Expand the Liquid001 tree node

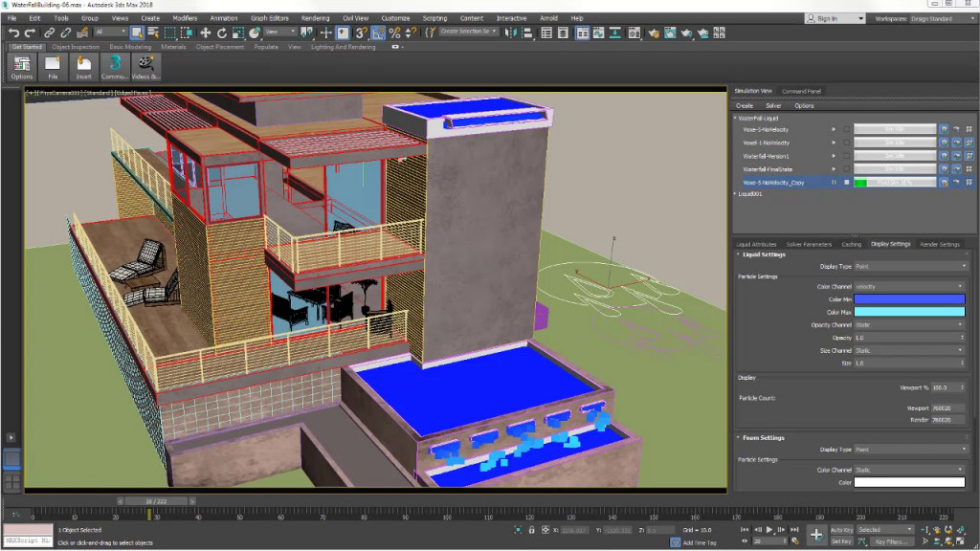(x=735, y=194)
